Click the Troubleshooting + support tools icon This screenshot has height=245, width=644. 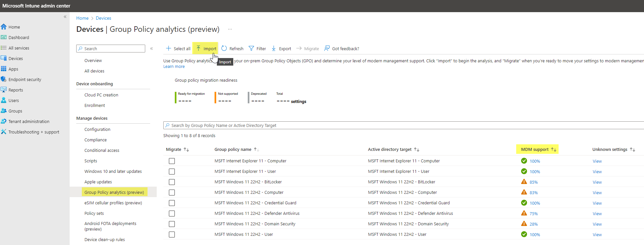tap(4, 132)
